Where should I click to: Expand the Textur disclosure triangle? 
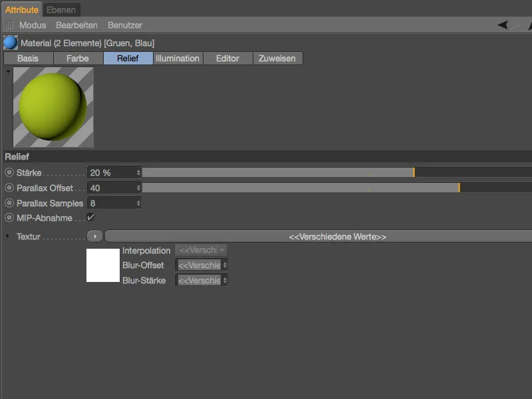8,236
